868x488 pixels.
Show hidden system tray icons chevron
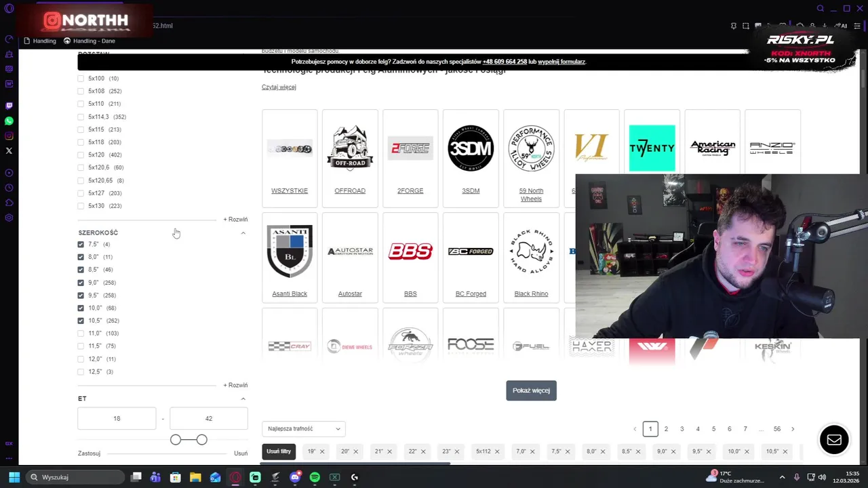point(782,477)
